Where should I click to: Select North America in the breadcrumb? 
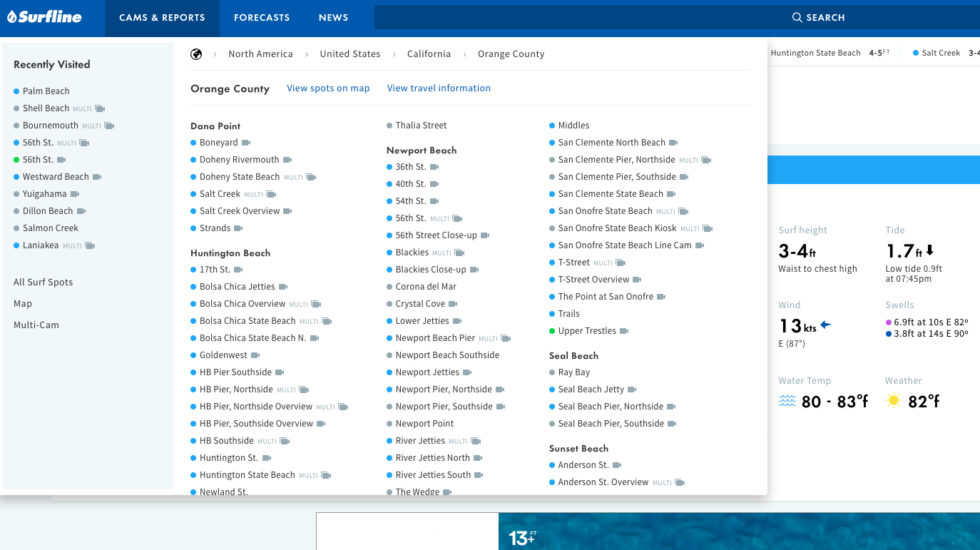point(260,54)
